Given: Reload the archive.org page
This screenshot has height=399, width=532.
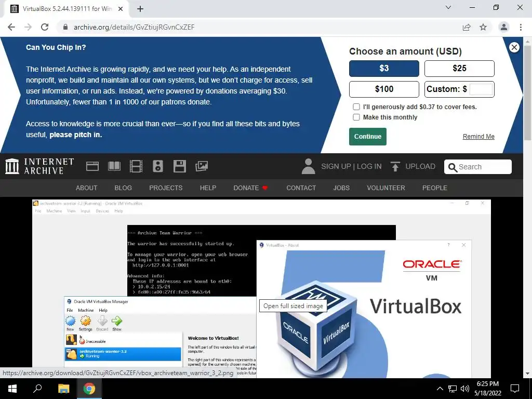Looking at the screenshot, I should 45,27.
